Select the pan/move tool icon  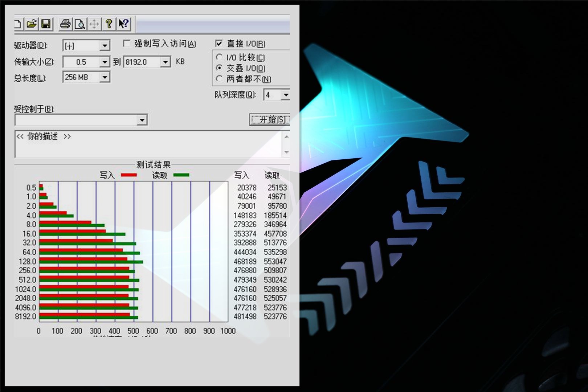pyautogui.click(x=94, y=24)
